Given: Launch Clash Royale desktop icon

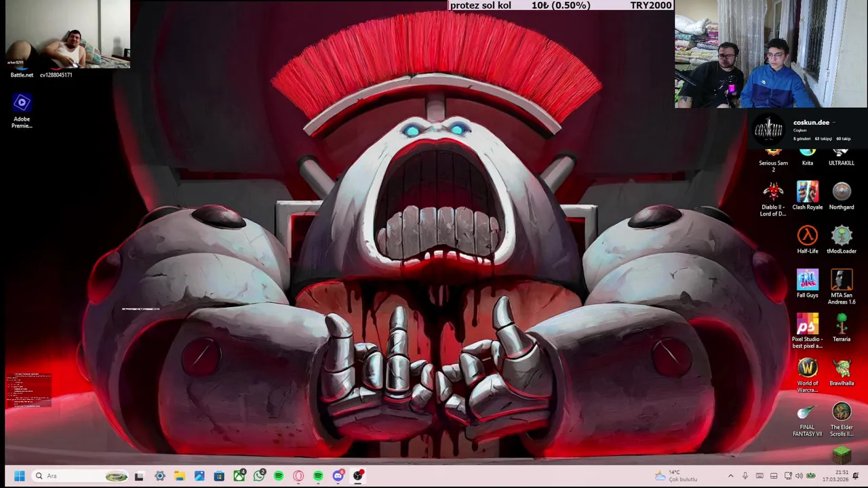Looking at the screenshot, I should coord(808,196).
